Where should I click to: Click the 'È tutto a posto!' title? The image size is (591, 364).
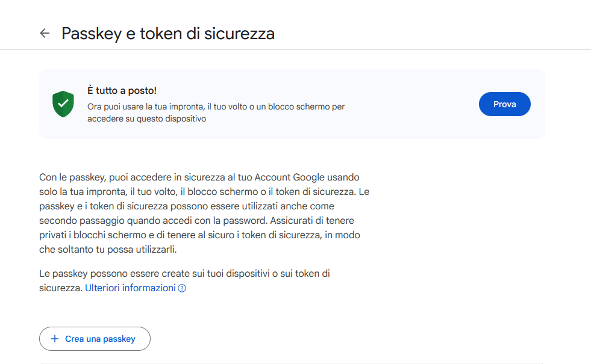point(122,91)
